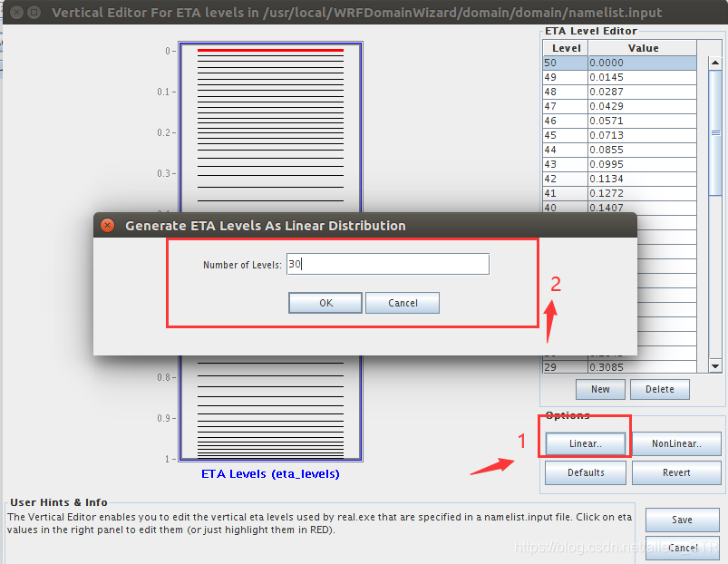
Task: Select value 0.0713 for level 45
Action: [x=642, y=135]
